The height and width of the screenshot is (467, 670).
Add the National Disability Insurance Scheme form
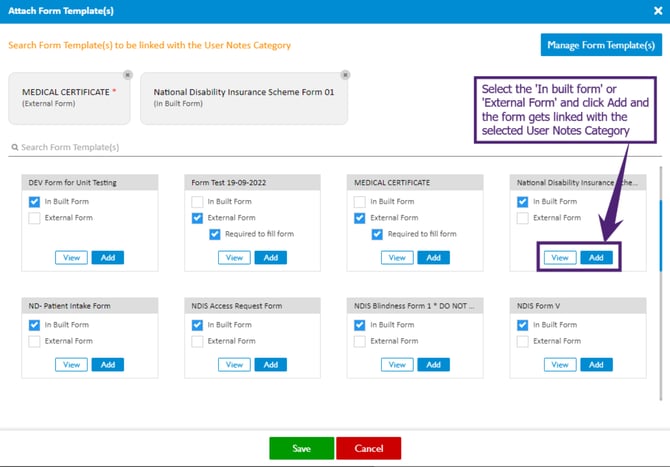point(596,258)
